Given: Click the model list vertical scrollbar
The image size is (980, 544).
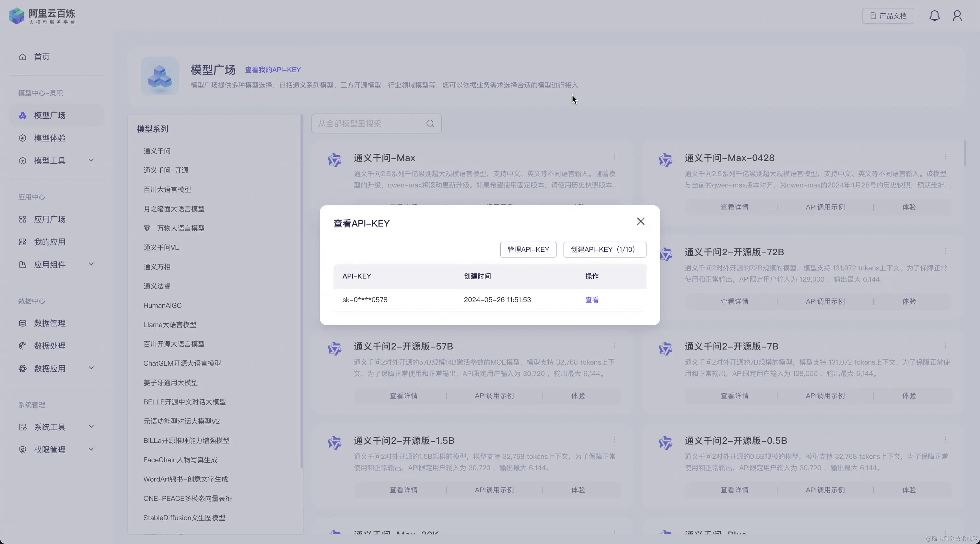Looking at the screenshot, I should (x=965, y=153).
